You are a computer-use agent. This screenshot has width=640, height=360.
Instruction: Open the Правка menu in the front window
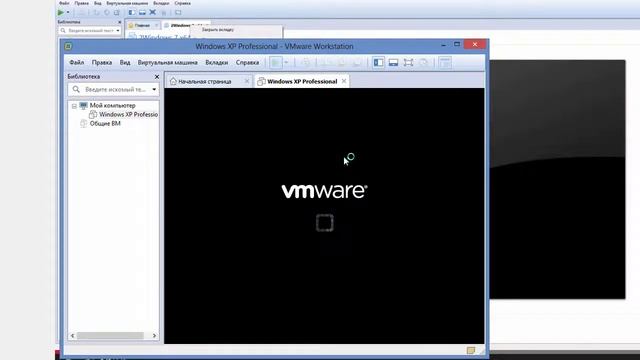[102, 62]
